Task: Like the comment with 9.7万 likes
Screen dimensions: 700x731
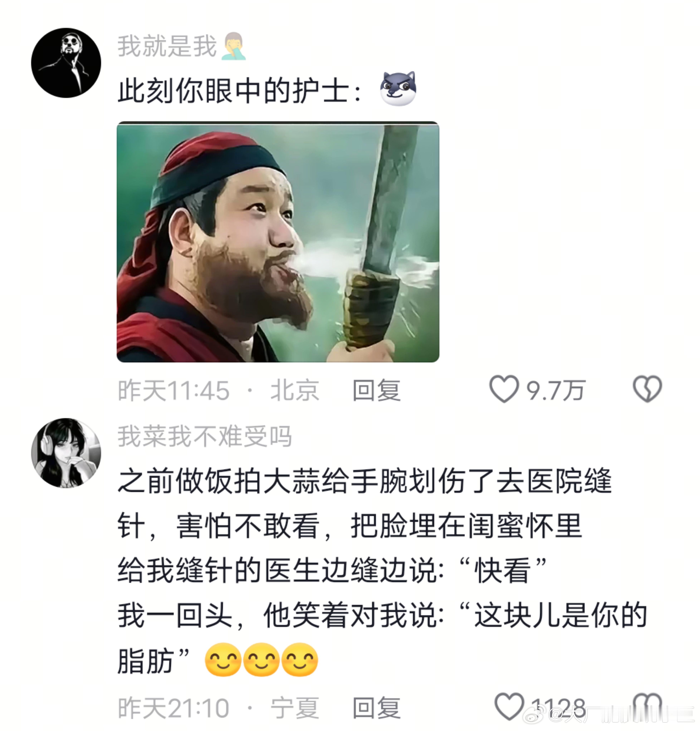Action: point(504,389)
